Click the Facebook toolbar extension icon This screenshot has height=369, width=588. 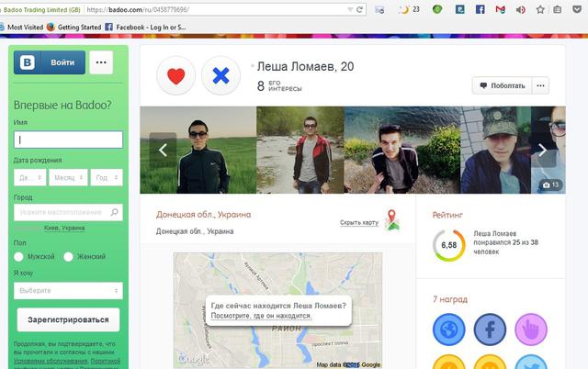click(481, 9)
